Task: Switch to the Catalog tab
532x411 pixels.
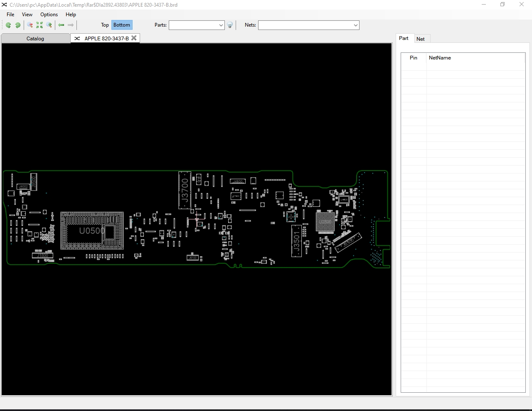Action: (x=35, y=39)
